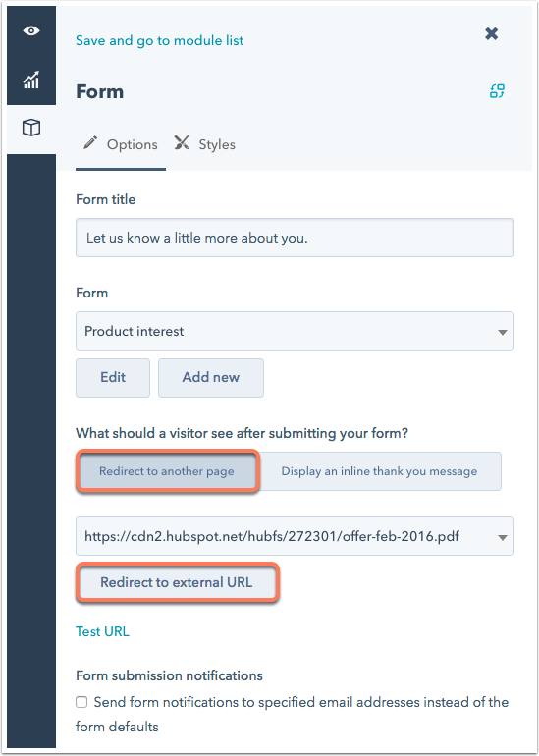Click the Add new form button

coord(211,378)
